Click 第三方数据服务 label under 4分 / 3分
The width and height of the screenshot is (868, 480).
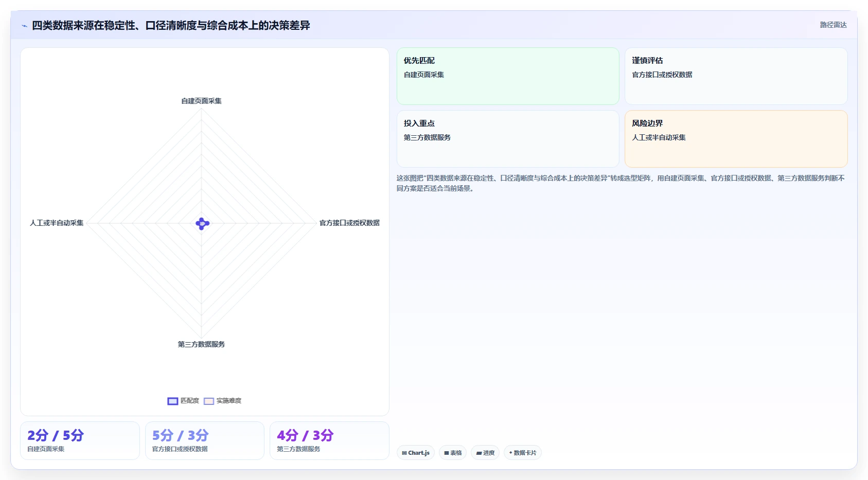pos(298,449)
